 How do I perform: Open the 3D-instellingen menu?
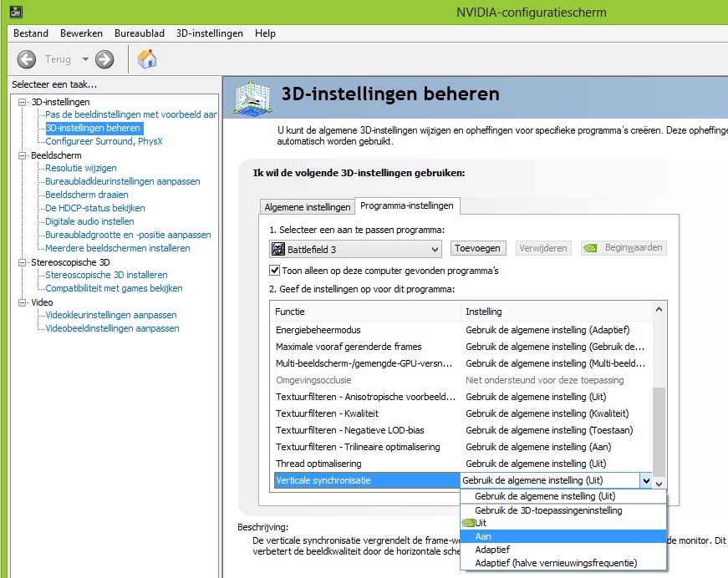[210, 33]
